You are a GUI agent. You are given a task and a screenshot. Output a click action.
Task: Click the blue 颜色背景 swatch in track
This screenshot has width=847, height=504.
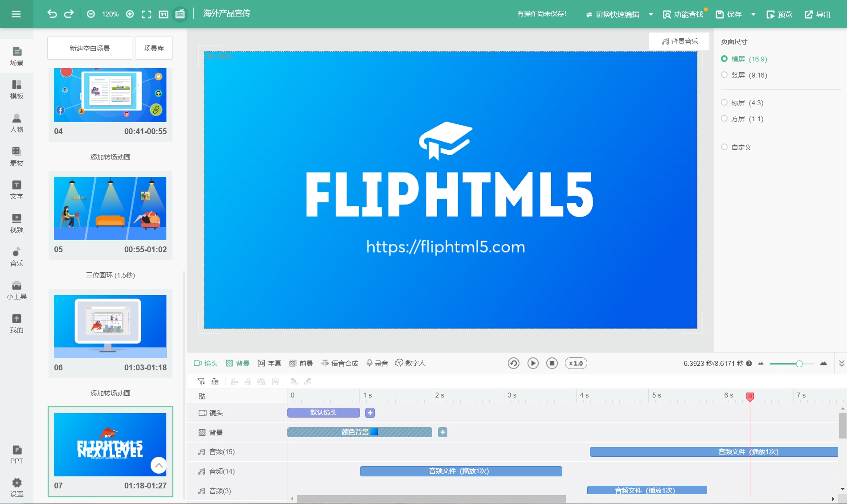pos(374,432)
